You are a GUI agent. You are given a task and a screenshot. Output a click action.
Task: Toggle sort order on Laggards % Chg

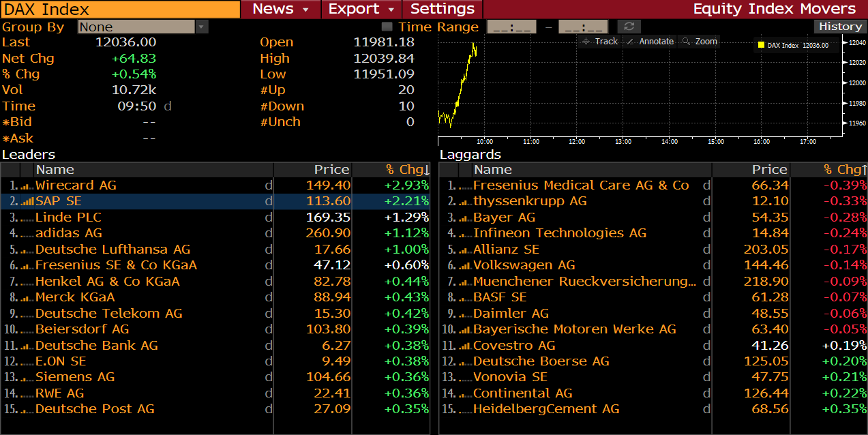click(844, 170)
